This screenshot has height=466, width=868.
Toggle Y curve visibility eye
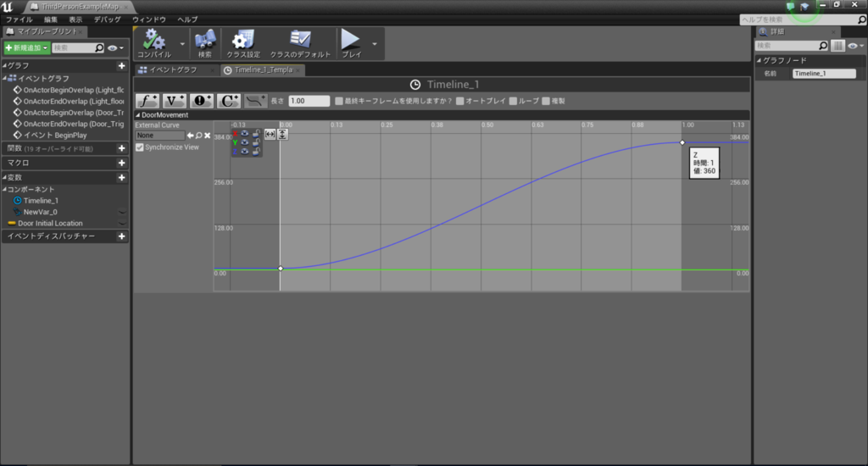tap(245, 142)
